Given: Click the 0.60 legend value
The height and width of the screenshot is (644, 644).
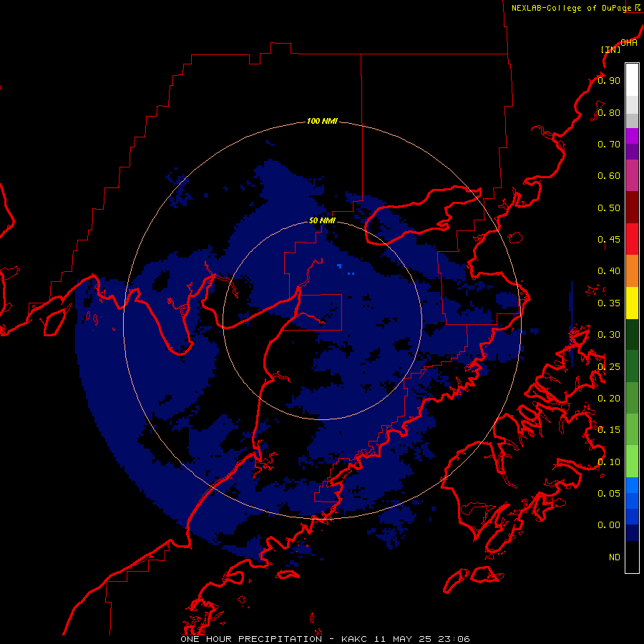Looking at the screenshot, I should (609, 176).
